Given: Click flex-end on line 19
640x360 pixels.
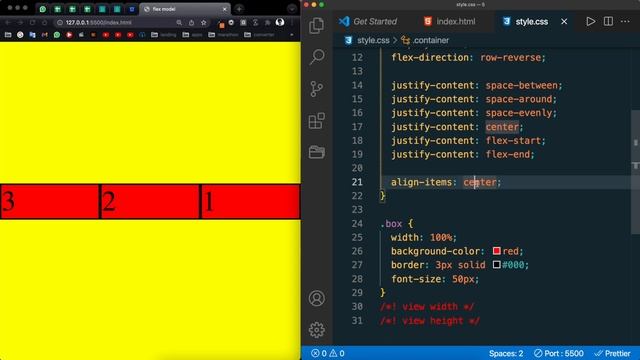Looking at the screenshot, I should pos(507,155).
